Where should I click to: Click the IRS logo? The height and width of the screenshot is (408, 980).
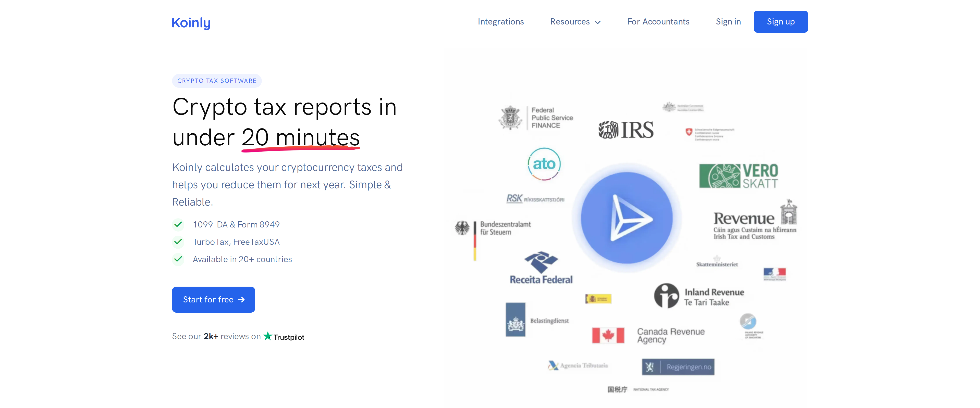pyautogui.click(x=626, y=130)
